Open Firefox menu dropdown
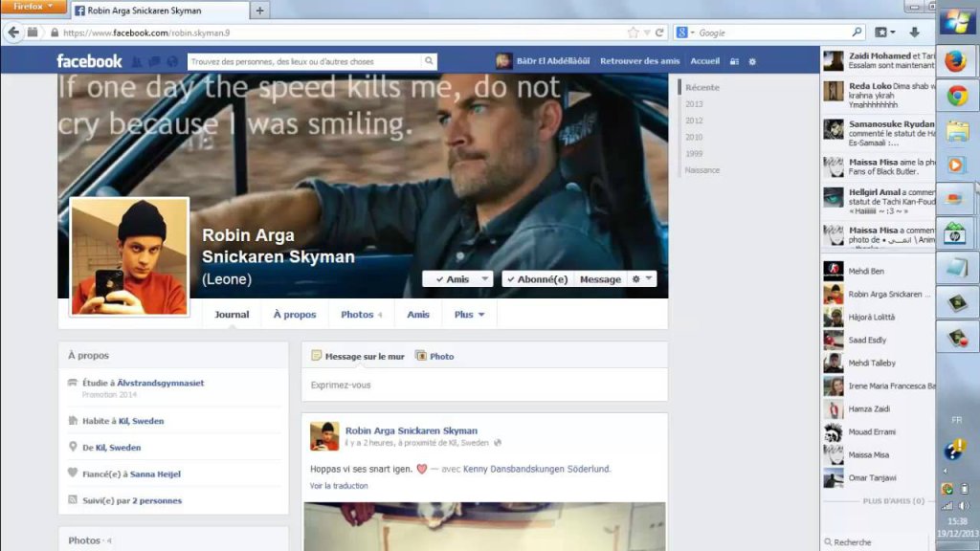 pyautogui.click(x=33, y=7)
